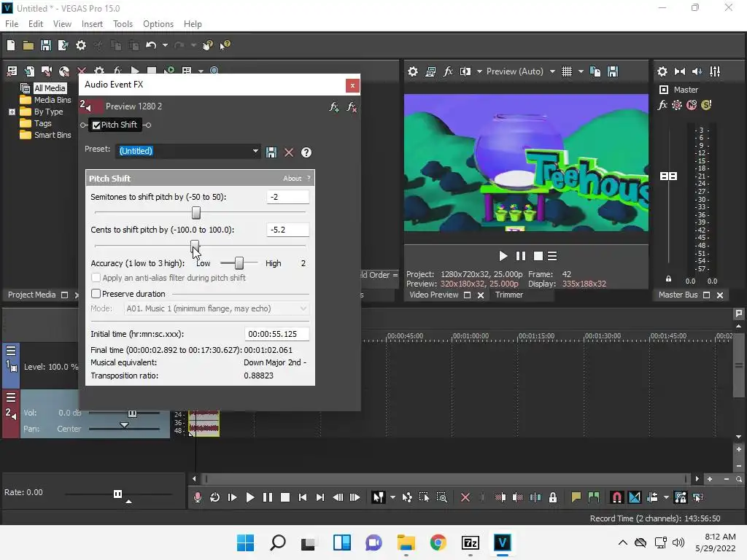Enable anti-alias filter checkbox
Viewport: 747px width, 560px height.
96,278
